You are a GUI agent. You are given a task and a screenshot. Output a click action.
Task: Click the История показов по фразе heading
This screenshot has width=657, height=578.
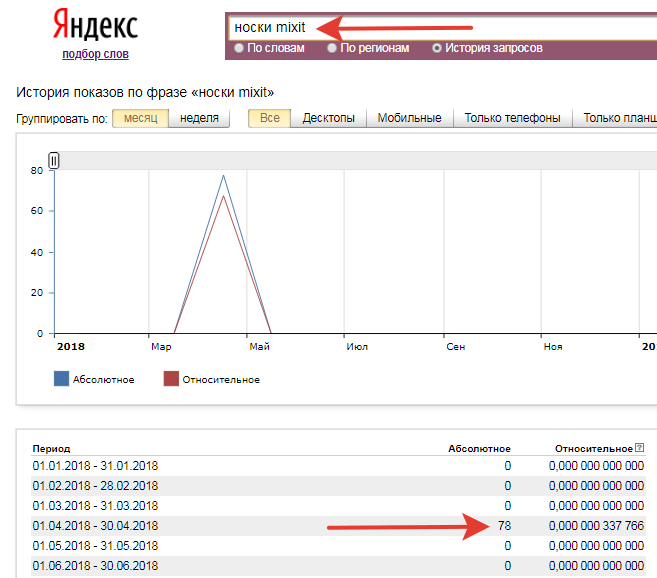point(145,92)
